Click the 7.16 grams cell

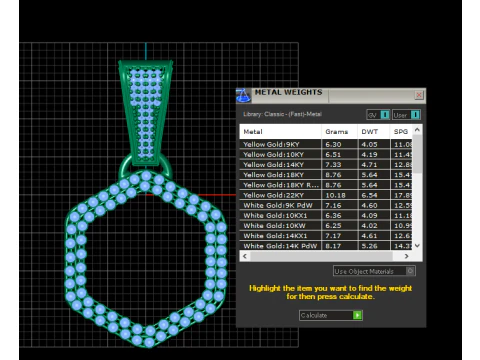tap(339, 205)
